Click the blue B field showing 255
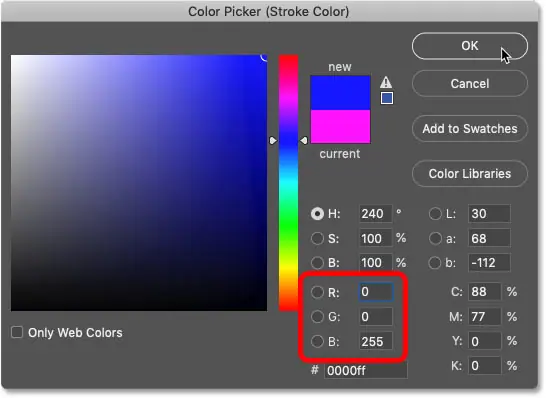The image size is (546, 398). click(x=375, y=342)
